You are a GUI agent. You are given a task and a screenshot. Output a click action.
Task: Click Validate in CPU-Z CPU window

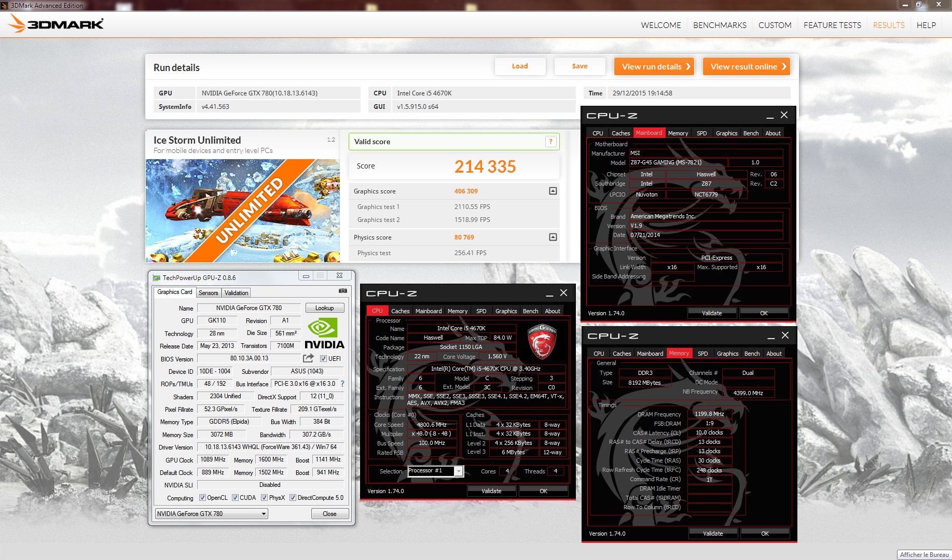(491, 491)
